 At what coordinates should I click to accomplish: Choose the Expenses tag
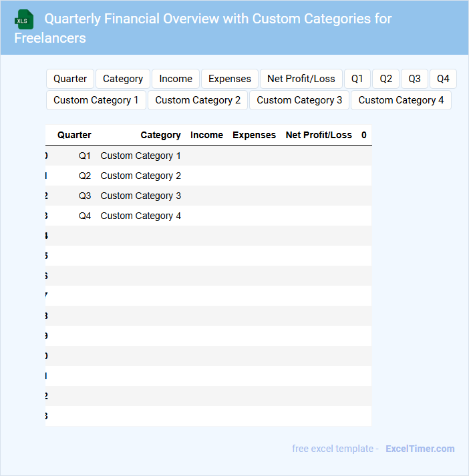tap(230, 79)
